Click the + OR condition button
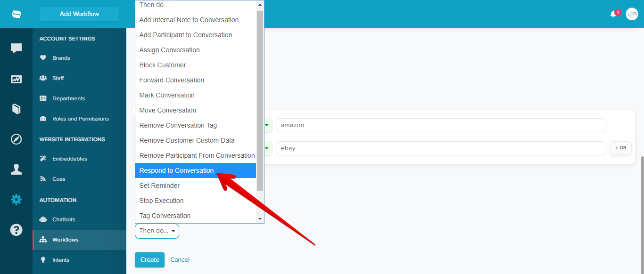 tap(620, 148)
